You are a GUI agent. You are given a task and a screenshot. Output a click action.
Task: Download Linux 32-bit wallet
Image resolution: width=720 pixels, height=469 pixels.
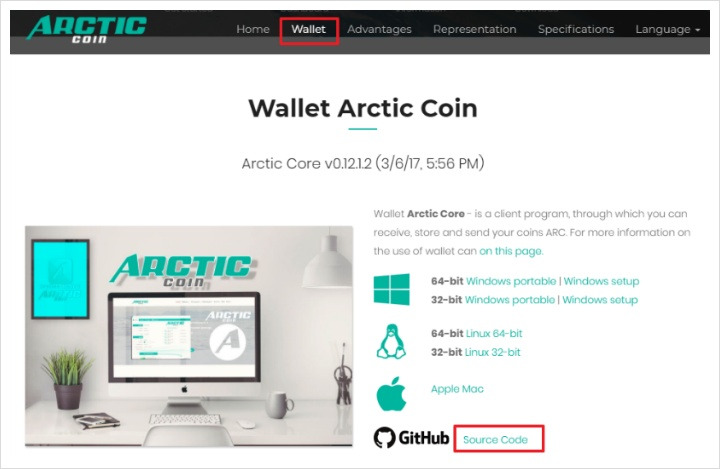pos(493,352)
